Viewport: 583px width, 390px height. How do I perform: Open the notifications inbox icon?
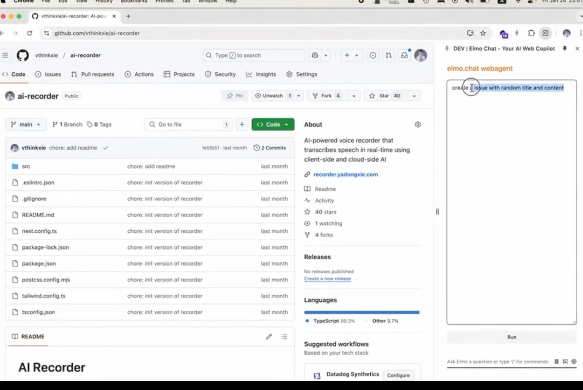pyautogui.click(x=404, y=55)
